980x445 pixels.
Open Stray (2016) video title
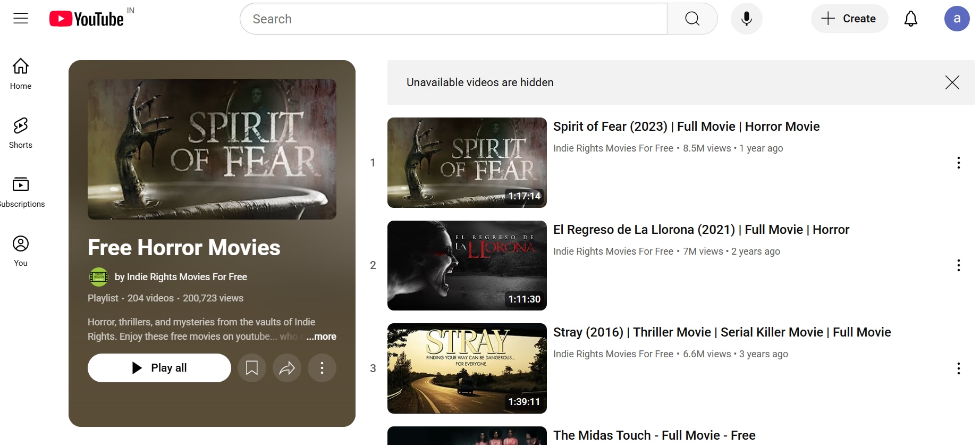pyautogui.click(x=722, y=332)
